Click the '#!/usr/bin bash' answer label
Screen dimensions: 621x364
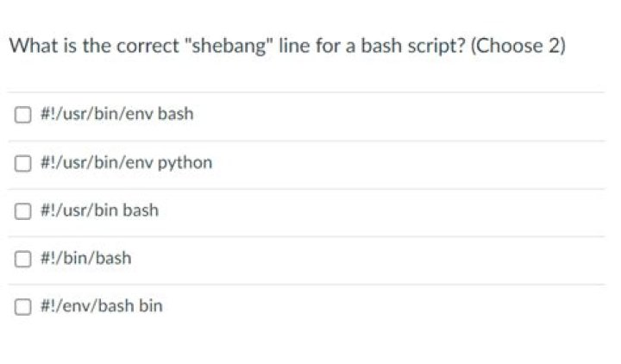(99, 210)
